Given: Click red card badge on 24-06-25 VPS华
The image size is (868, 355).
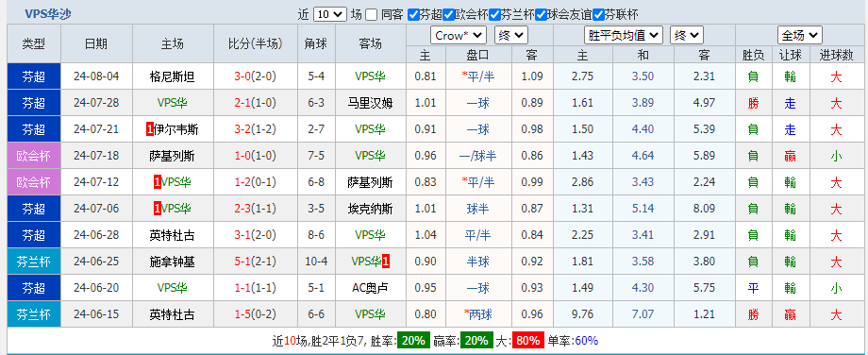Looking at the screenshot, I should pyautogui.click(x=386, y=262).
